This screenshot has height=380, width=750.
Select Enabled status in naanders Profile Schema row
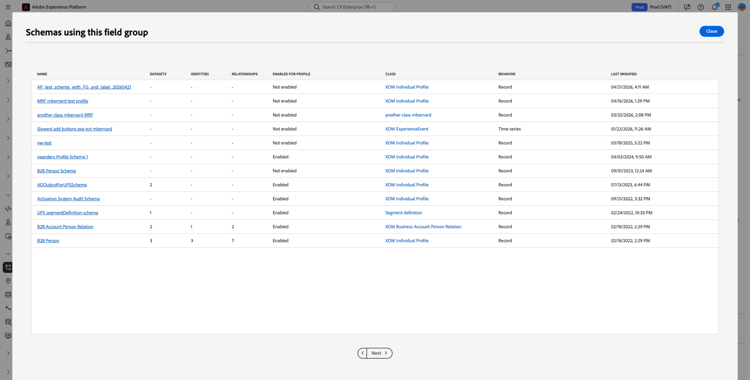tap(281, 156)
